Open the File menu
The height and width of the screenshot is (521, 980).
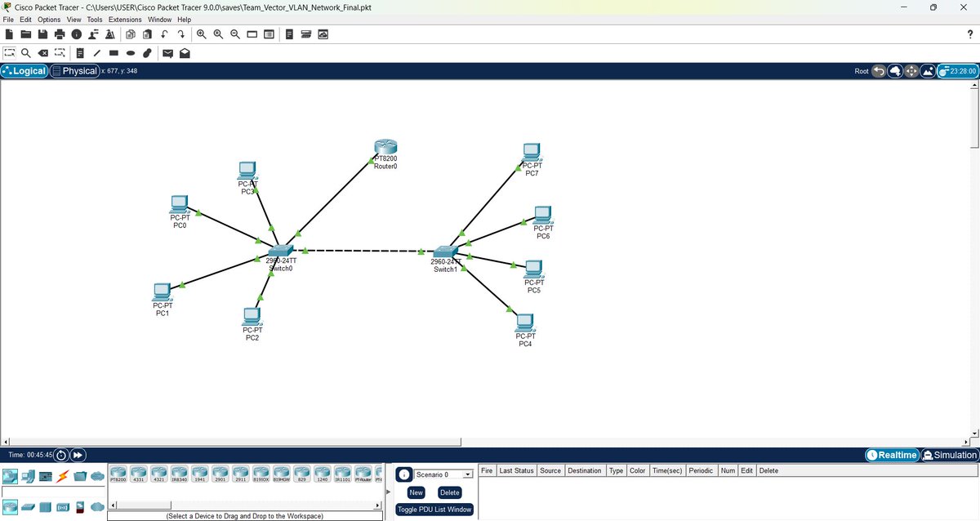pyautogui.click(x=8, y=19)
